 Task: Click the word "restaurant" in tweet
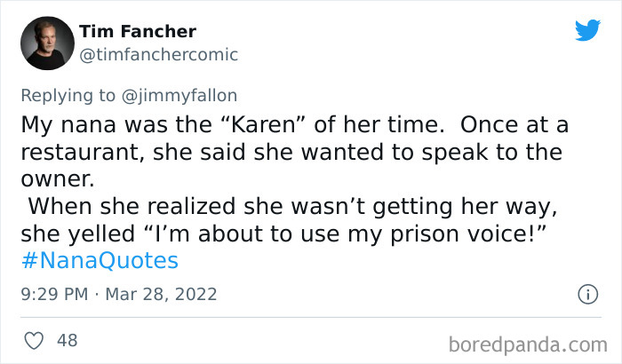(x=82, y=151)
